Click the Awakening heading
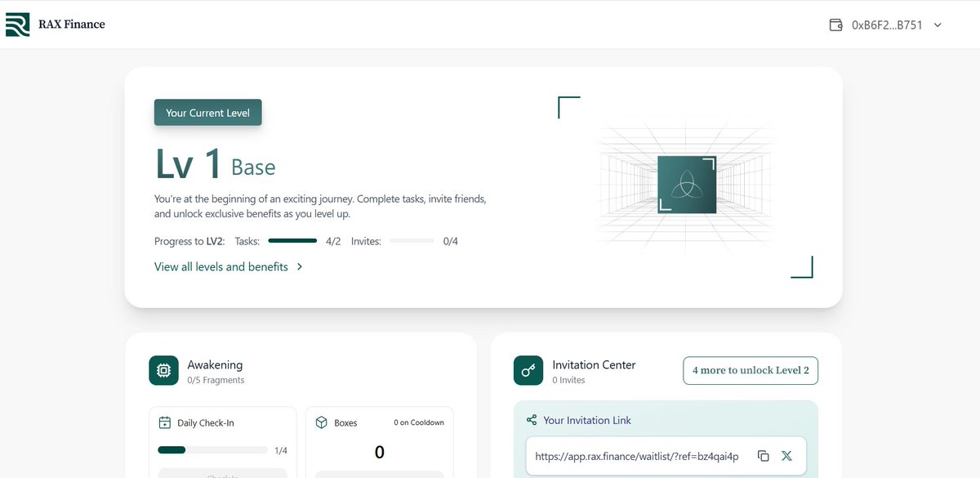This screenshot has width=980, height=478. click(215, 364)
